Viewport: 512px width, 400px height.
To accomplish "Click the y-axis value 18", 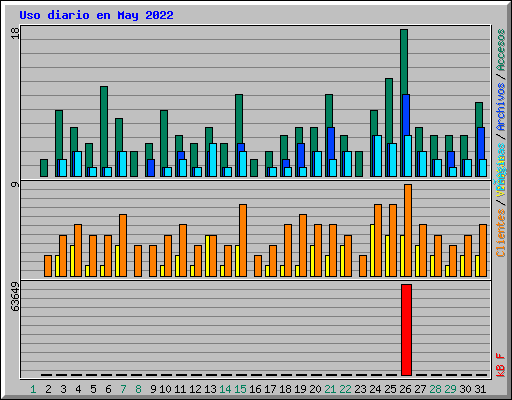I will click(15, 33).
